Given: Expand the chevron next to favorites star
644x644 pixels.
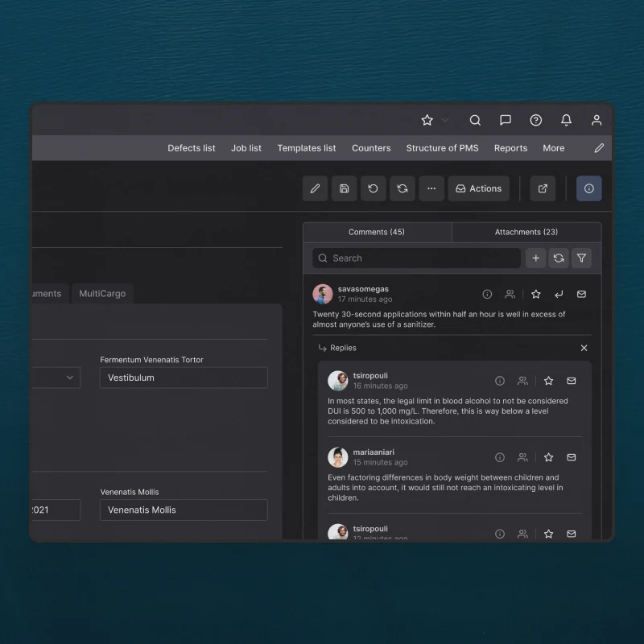Looking at the screenshot, I should tap(445, 120).
